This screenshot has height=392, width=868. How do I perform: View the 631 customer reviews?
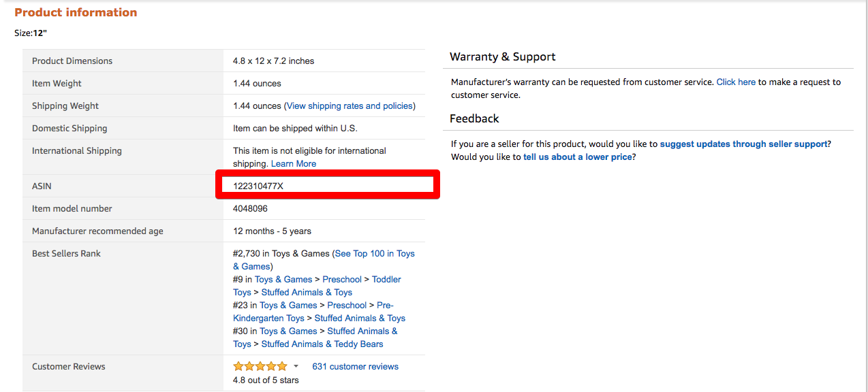pyautogui.click(x=355, y=366)
